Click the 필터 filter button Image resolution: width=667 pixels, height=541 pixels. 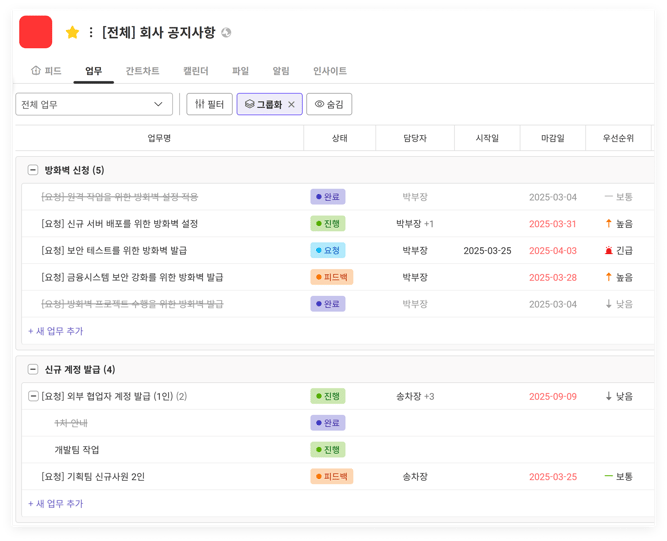pyautogui.click(x=209, y=104)
